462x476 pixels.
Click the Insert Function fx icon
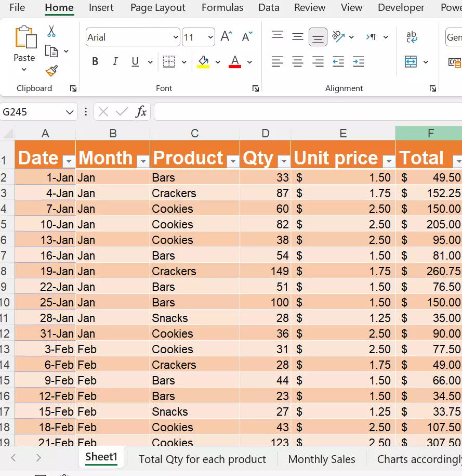coord(141,112)
